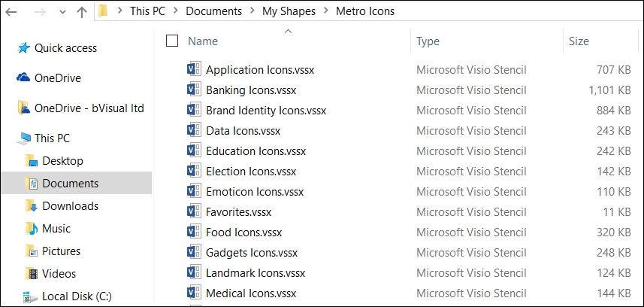
Task: Toggle the select-all checkbox in header
Action: [x=172, y=41]
